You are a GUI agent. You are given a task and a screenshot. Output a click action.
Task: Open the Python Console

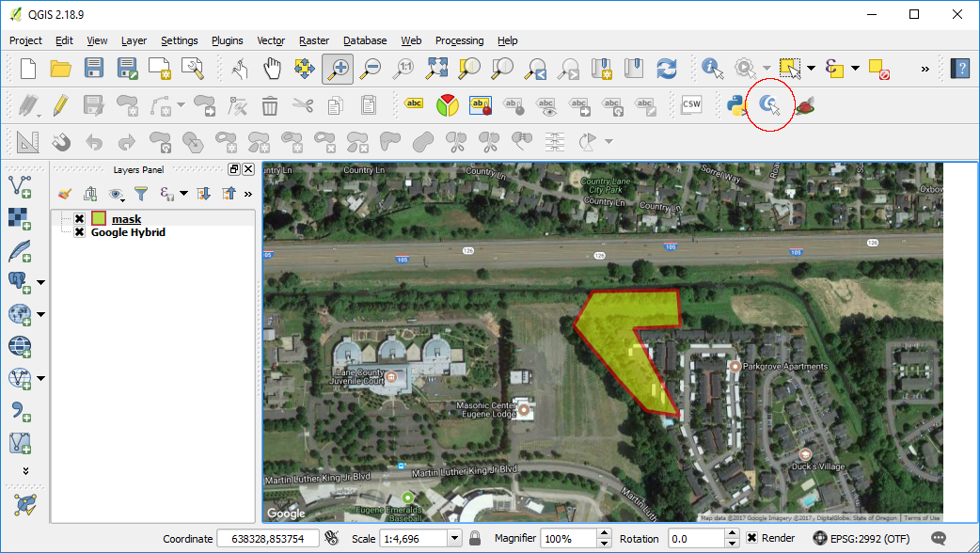pyautogui.click(x=737, y=104)
